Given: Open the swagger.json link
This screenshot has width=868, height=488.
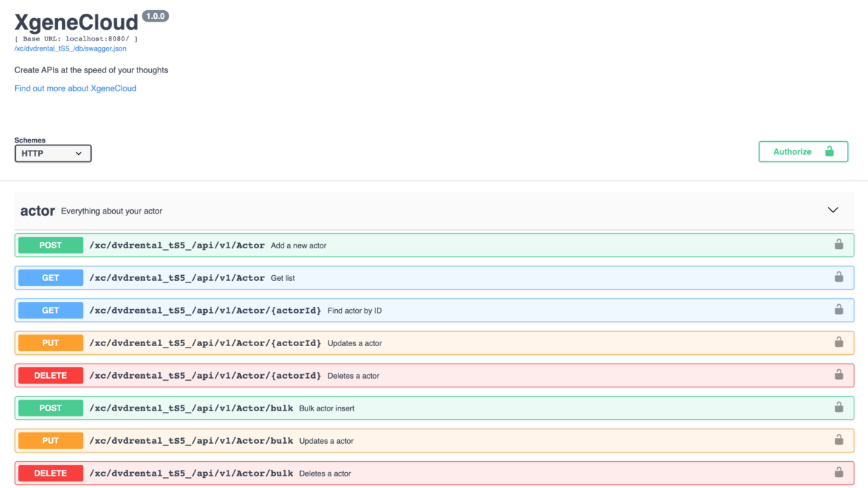Looking at the screenshot, I should 71,49.
